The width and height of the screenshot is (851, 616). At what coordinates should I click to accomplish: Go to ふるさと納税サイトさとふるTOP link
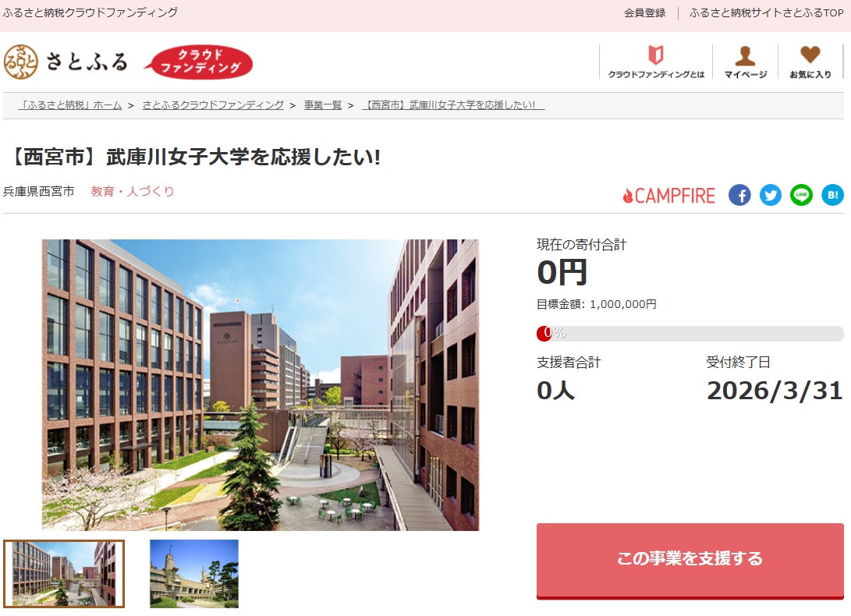pyautogui.click(x=766, y=12)
